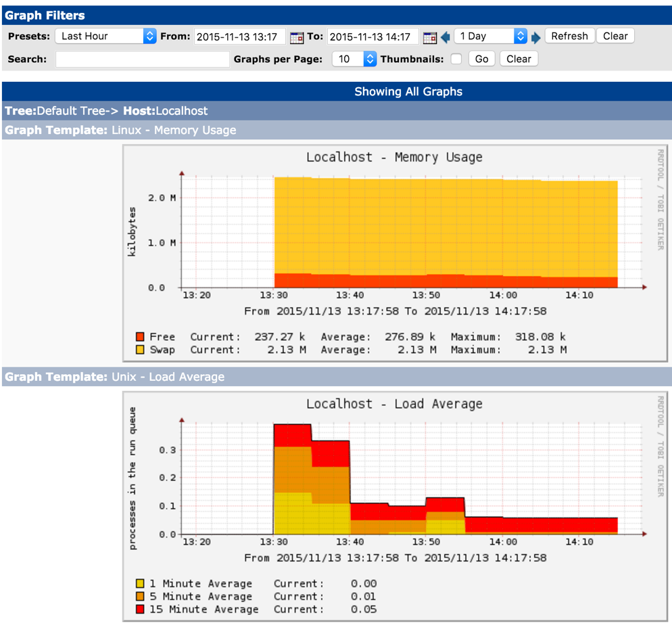This screenshot has width=672, height=623.
Task: Click the From date input field
Action: pyautogui.click(x=240, y=37)
